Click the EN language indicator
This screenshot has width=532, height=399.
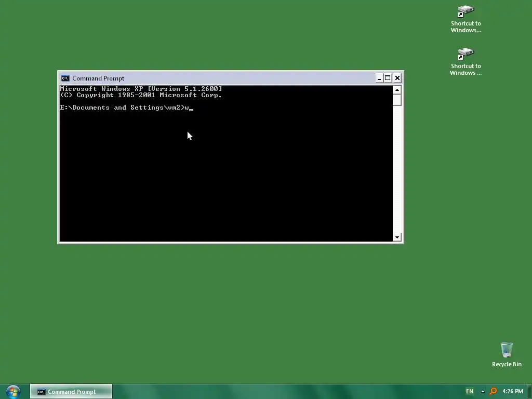pos(470,392)
